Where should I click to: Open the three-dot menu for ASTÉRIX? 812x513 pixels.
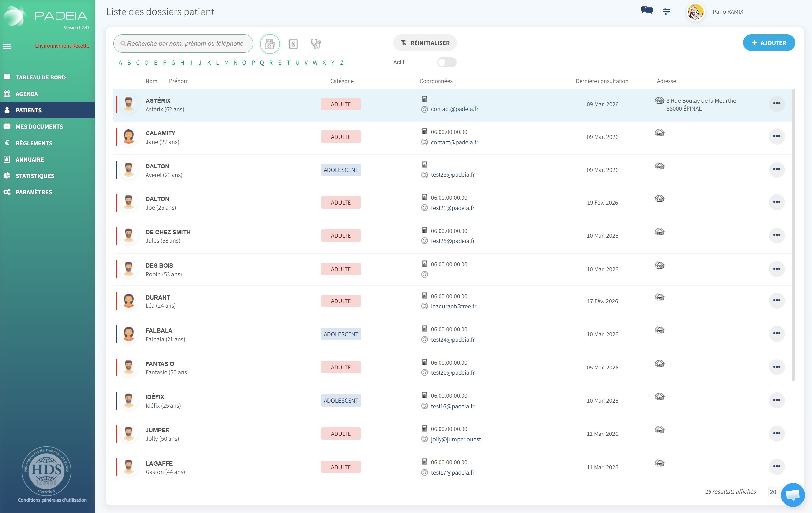click(776, 104)
